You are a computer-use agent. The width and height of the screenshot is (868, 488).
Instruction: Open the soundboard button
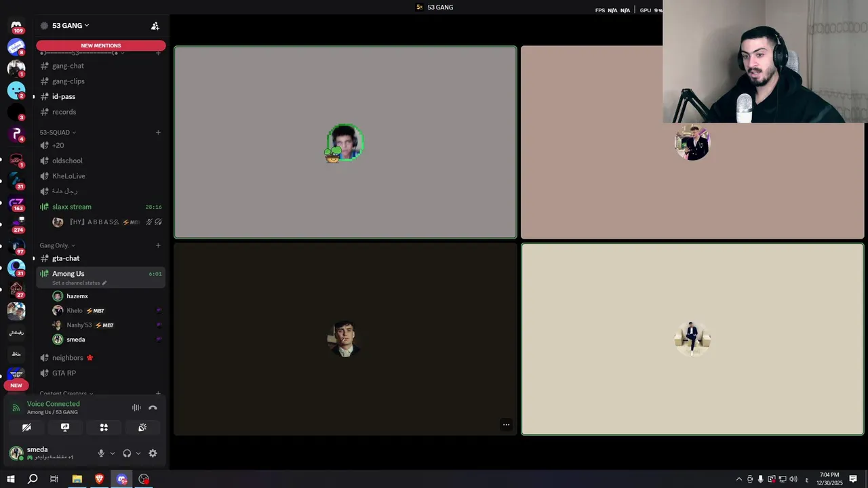click(x=142, y=428)
